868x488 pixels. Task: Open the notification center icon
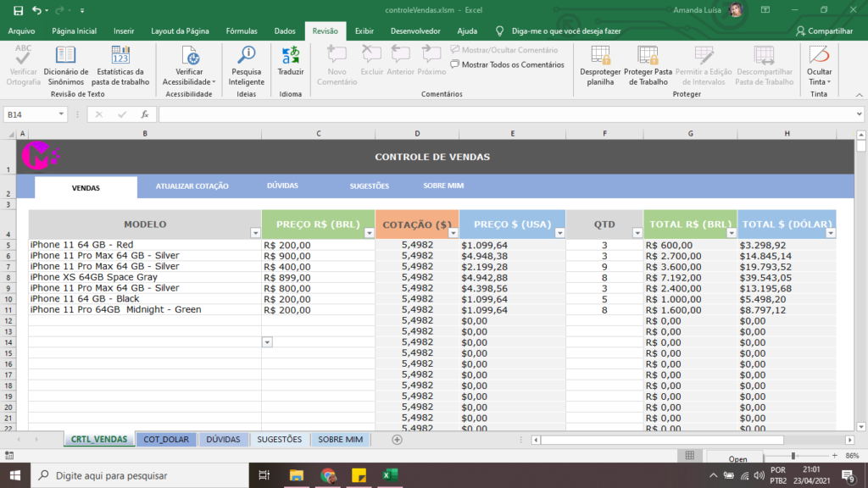tap(848, 475)
